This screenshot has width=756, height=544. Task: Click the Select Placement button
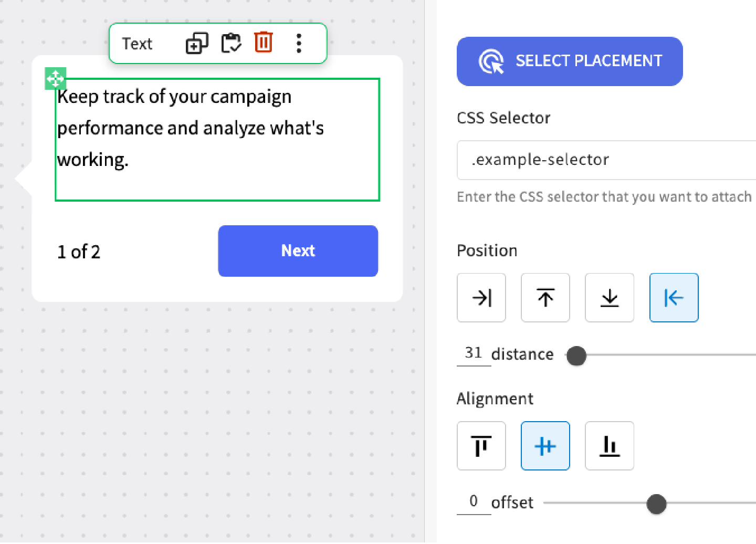pos(570,61)
